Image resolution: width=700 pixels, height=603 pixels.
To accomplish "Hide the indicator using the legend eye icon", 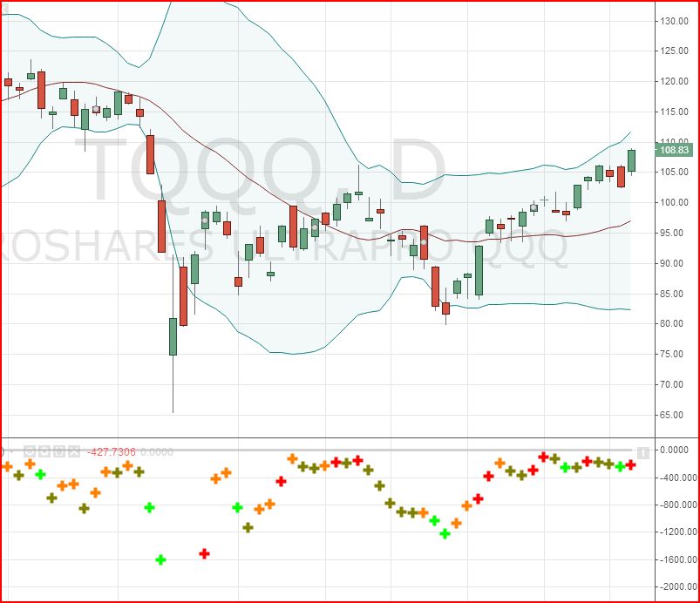I will coord(29,451).
